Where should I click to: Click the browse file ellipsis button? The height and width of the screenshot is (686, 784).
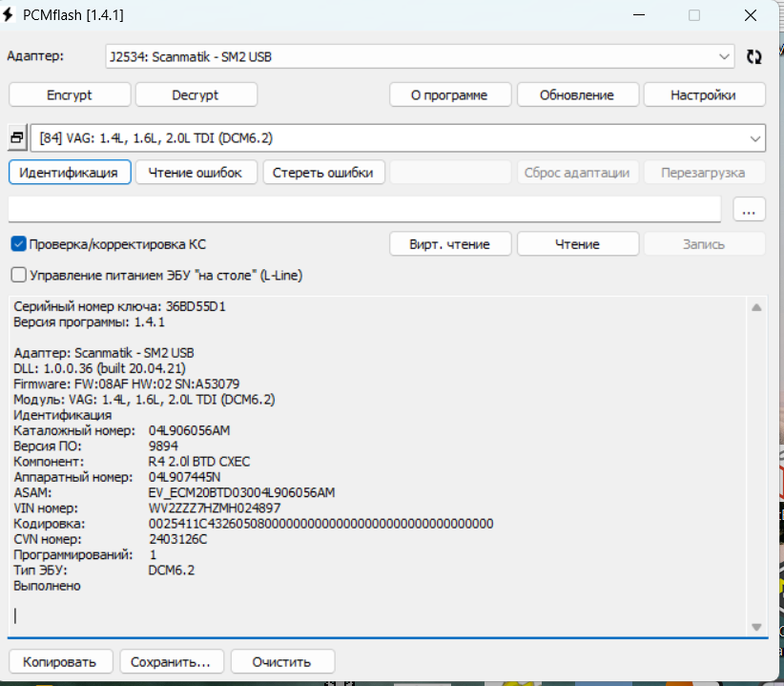point(749,209)
